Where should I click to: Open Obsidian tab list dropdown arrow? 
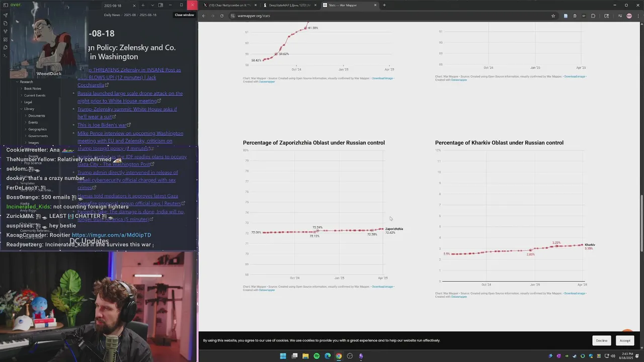click(x=152, y=5)
